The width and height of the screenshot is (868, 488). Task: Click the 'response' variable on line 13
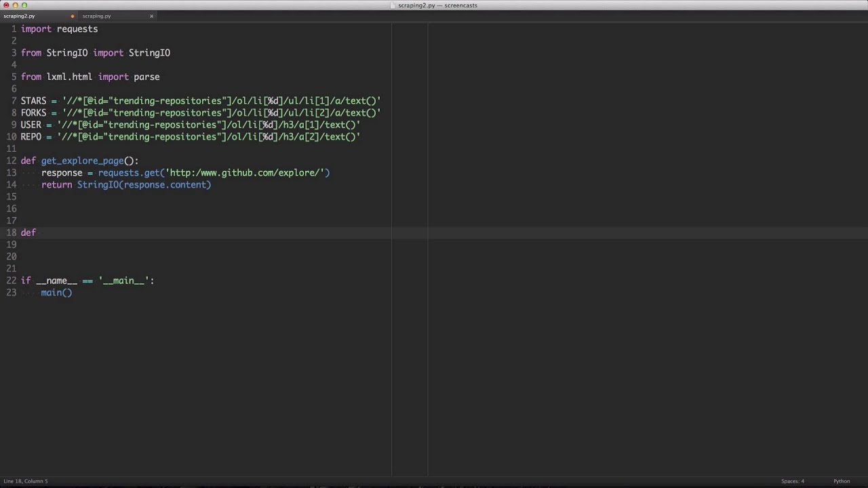pos(62,173)
